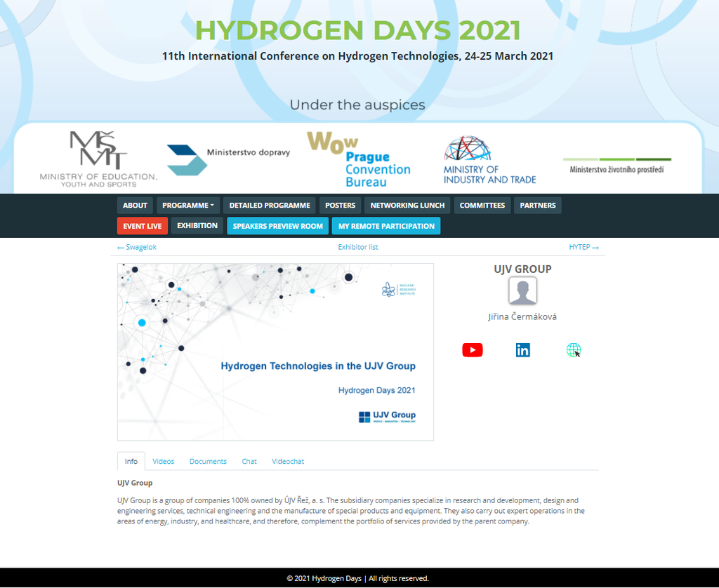This screenshot has width=719, height=588.
Task: Open the UJV Group LinkedIn icon
Action: tap(522, 349)
